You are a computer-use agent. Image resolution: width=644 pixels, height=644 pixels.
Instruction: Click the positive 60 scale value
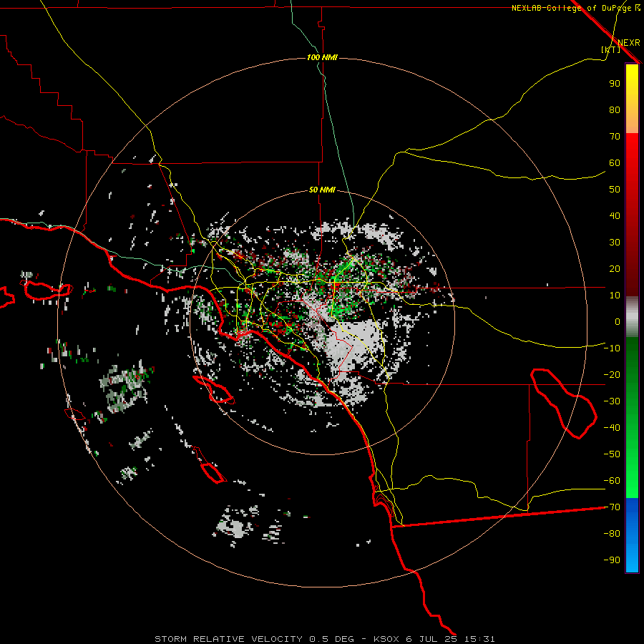[x=615, y=163]
